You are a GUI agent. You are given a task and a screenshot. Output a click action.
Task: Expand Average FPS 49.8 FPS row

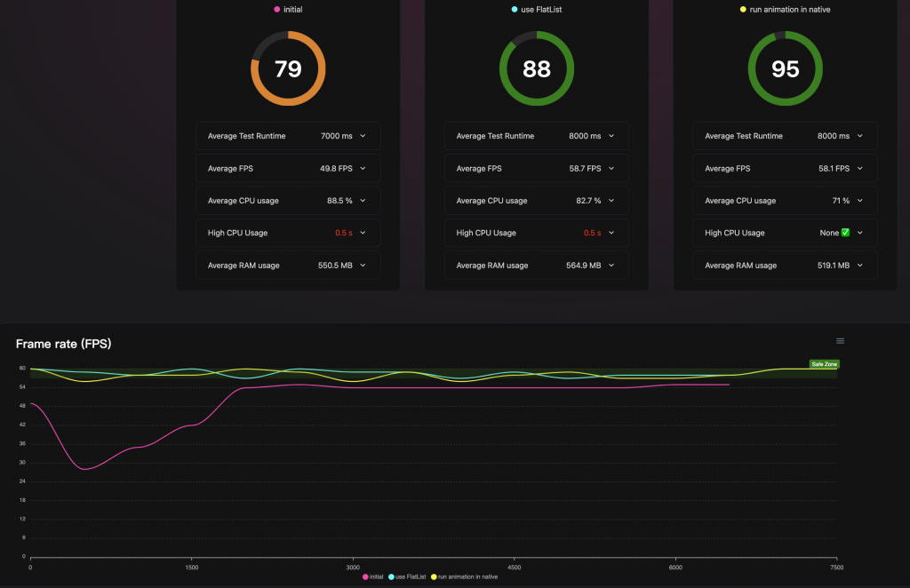click(x=288, y=168)
